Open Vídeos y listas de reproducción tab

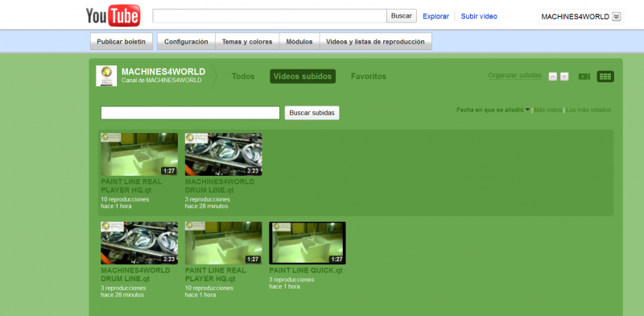coord(375,42)
